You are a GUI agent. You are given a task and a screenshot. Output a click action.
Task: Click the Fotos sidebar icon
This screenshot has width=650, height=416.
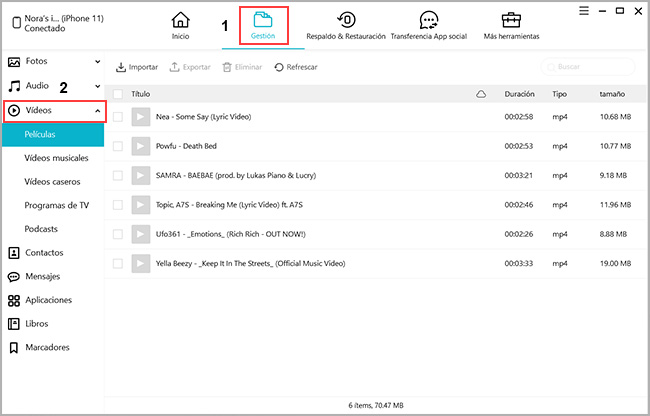14,62
